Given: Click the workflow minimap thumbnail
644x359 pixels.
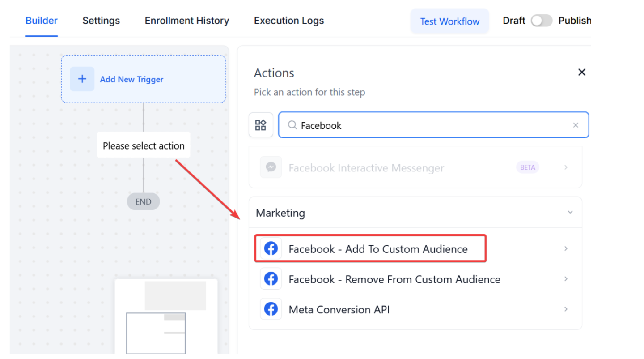Looking at the screenshot, I should click(x=166, y=316).
